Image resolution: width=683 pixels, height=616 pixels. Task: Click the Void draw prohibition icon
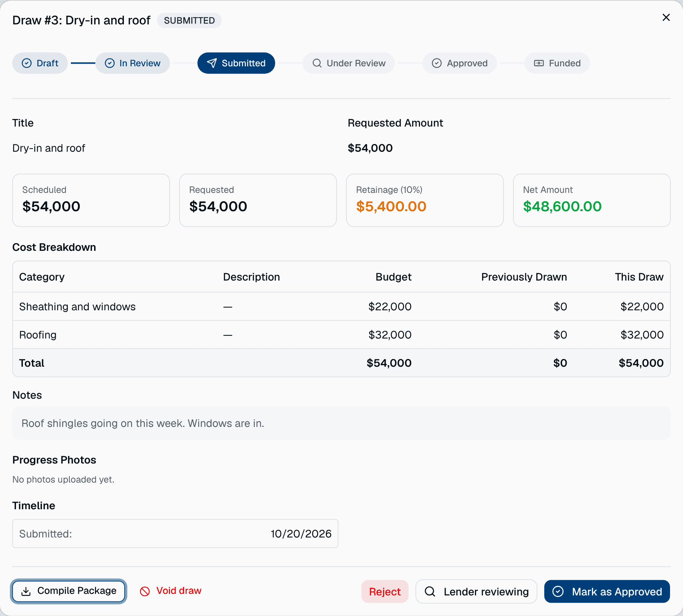[x=145, y=591]
